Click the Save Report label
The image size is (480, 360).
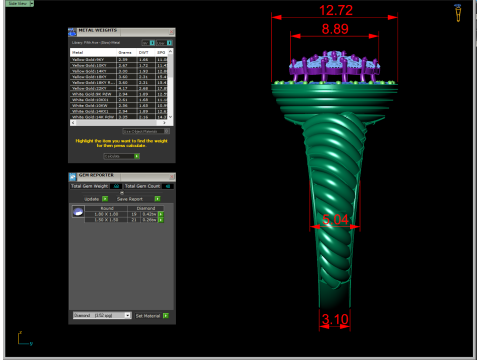(x=130, y=199)
